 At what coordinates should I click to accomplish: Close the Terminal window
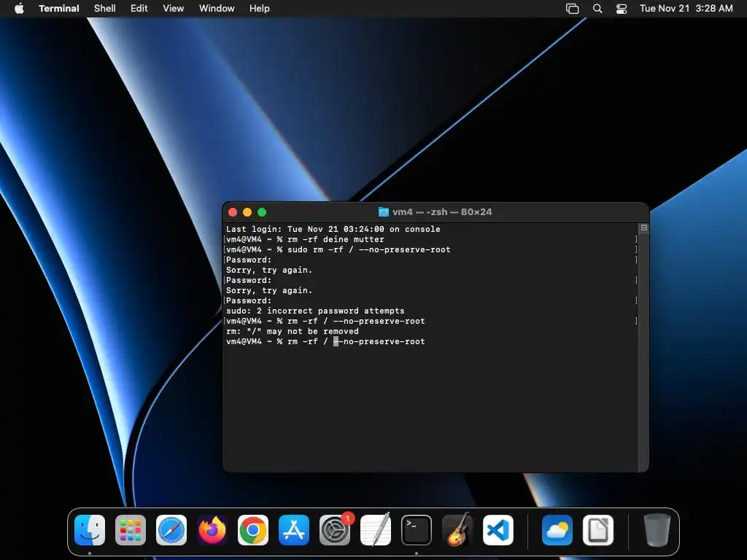pos(233,212)
